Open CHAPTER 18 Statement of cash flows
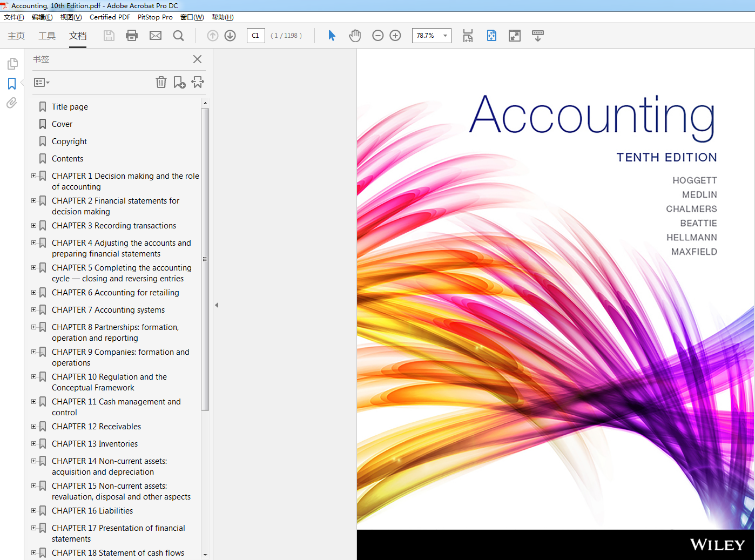The image size is (755, 560). click(118, 553)
